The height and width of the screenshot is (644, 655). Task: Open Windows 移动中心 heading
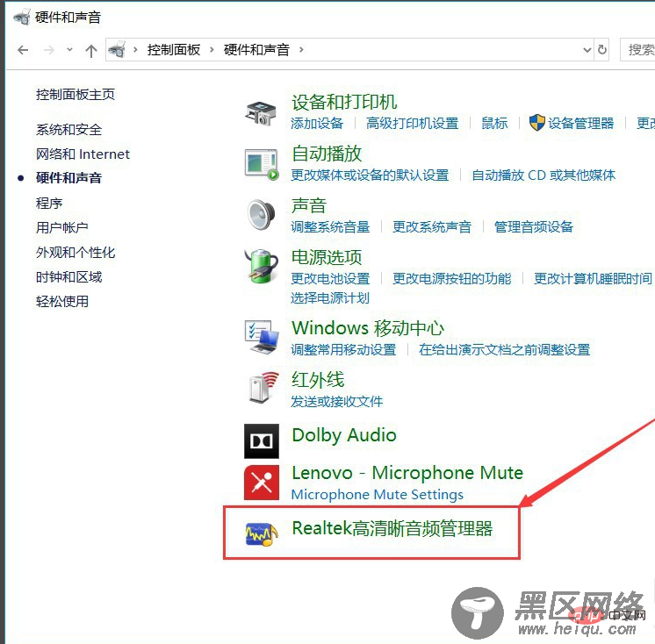(x=368, y=328)
